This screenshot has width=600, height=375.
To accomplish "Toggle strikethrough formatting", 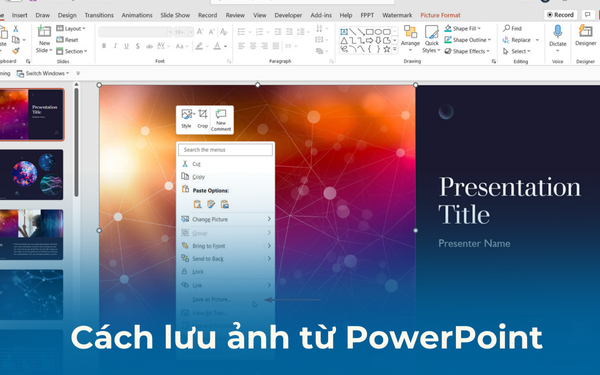I will click(x=149, y=46).
